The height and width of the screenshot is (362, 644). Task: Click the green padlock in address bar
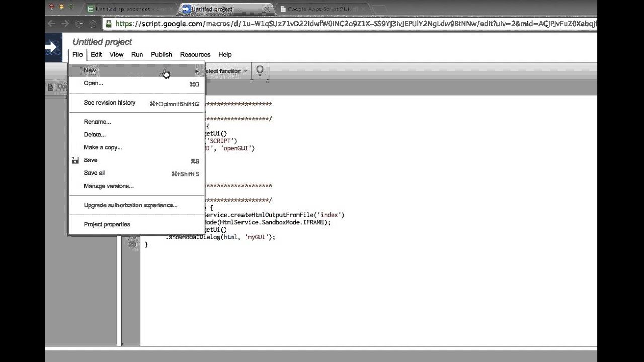pos(109,23)
